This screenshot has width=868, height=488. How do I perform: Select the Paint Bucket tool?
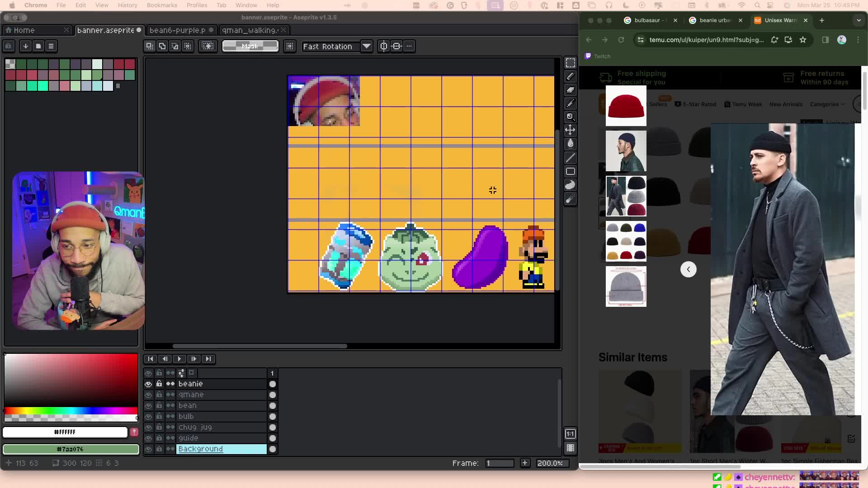571,144
